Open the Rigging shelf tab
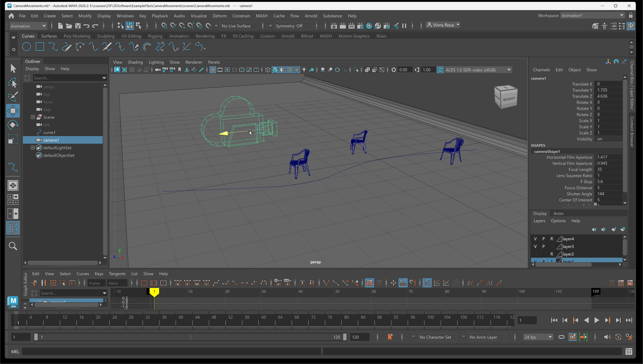This screenshot has height=364, width=643. [155, 36]
